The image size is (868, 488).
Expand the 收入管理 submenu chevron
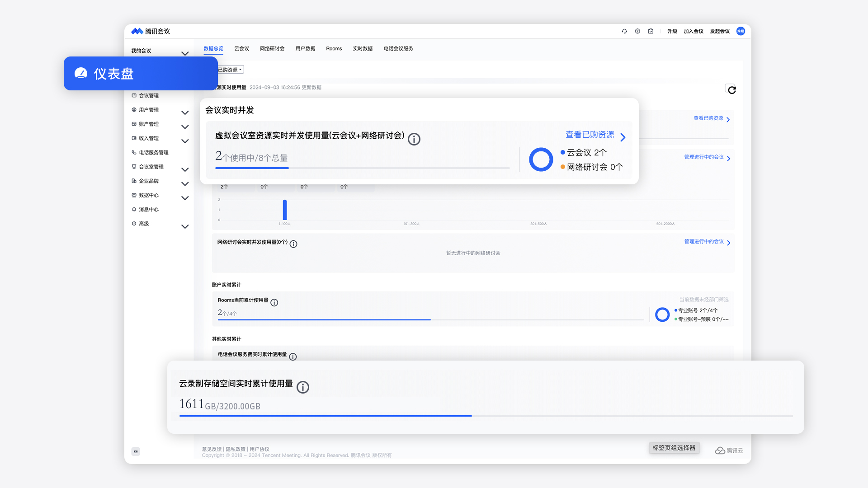pos(185,141)
